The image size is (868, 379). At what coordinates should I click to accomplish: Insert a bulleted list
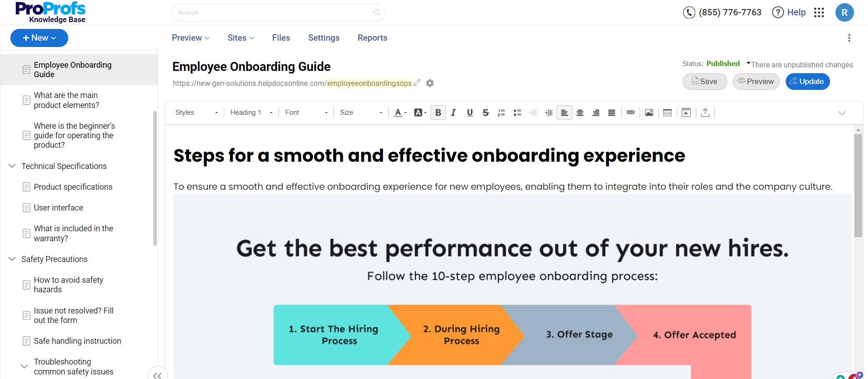(517, 112)
